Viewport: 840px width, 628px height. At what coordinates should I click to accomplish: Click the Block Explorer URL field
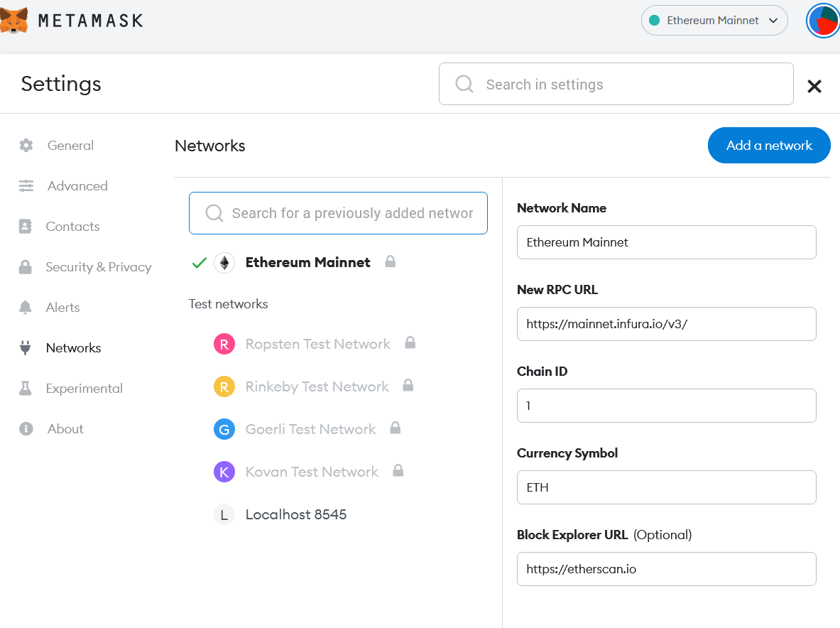click(666, 569)
